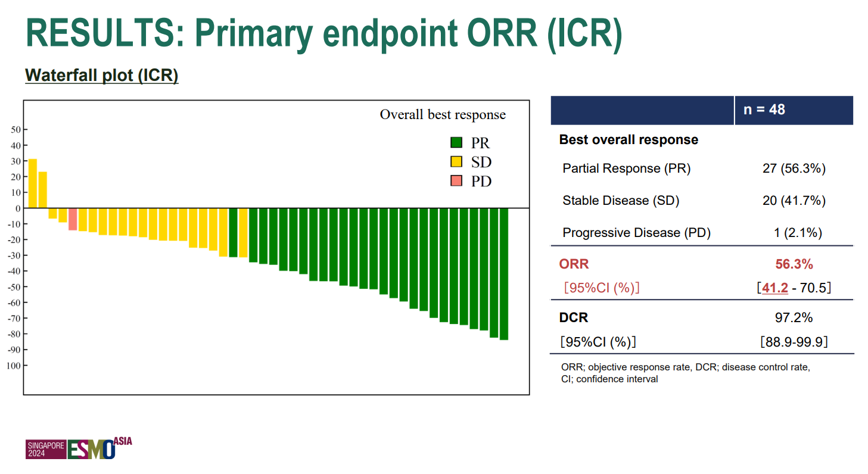
Task: Click the '100' y-axis tick label
Action: tap(14, 365)
